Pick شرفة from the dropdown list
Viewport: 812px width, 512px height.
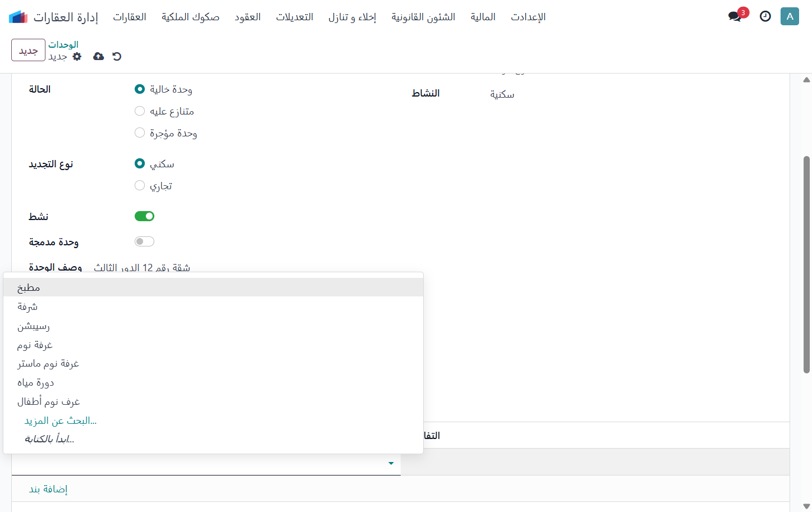pos(213,307)
